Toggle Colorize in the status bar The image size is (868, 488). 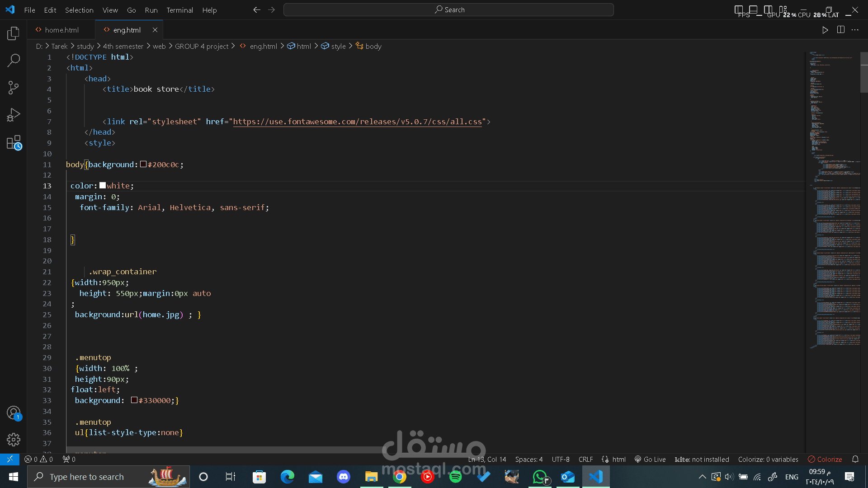pyautogui.click(x=825, y=459)
